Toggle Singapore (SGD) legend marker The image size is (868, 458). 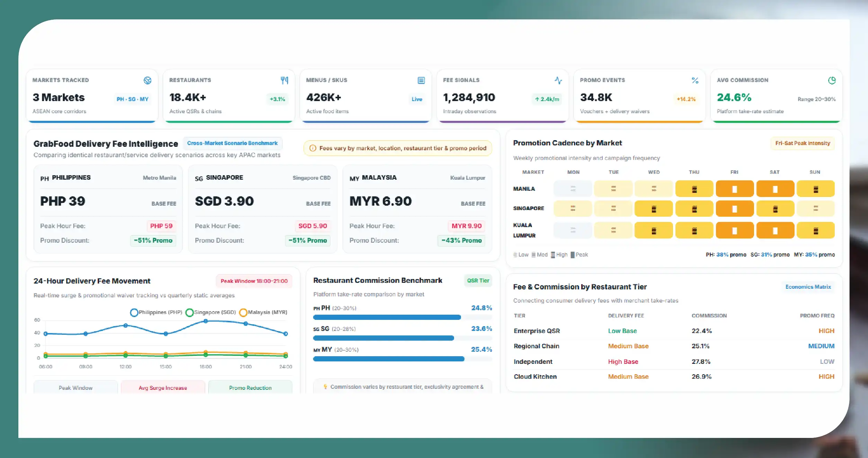[x=189, y=312]
